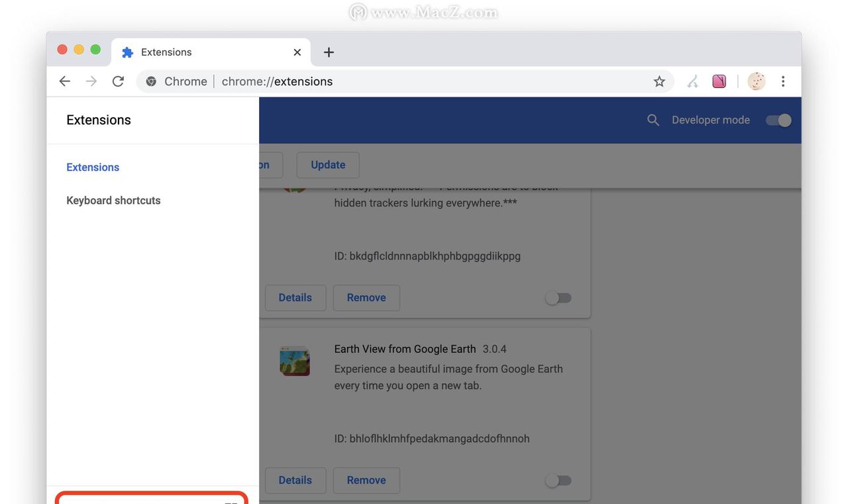Reload the extensions page
The image size is (848, 504).
pos(118,81)
